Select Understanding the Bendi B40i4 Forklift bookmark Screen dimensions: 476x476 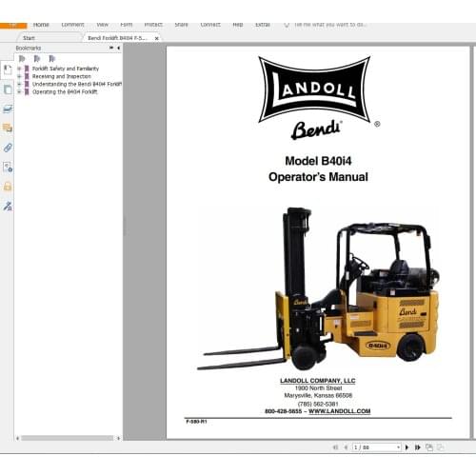(x=77, y=84)
